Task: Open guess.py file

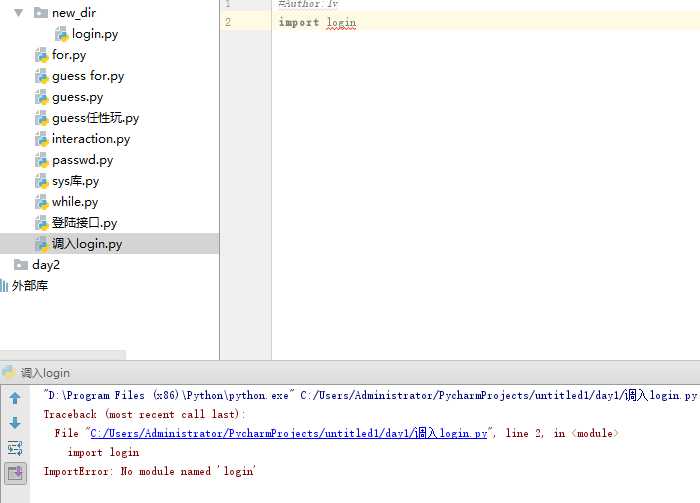Action: 77,97
